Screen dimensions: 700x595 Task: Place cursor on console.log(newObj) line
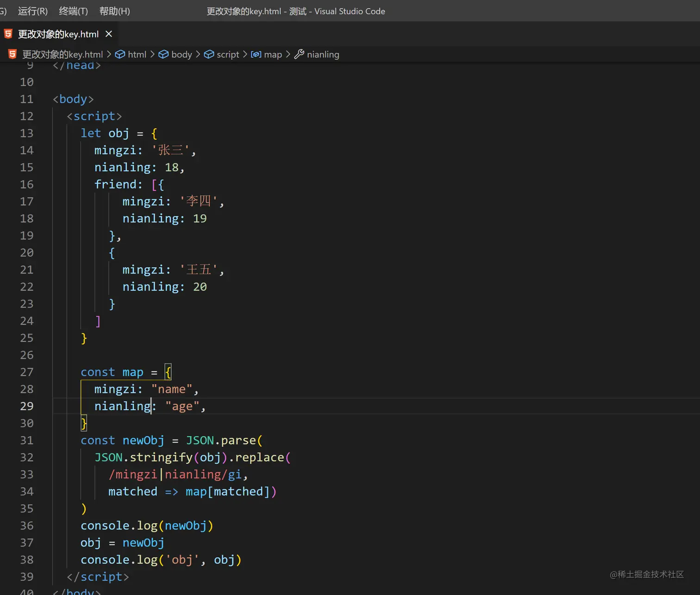(x=146, y=526)
